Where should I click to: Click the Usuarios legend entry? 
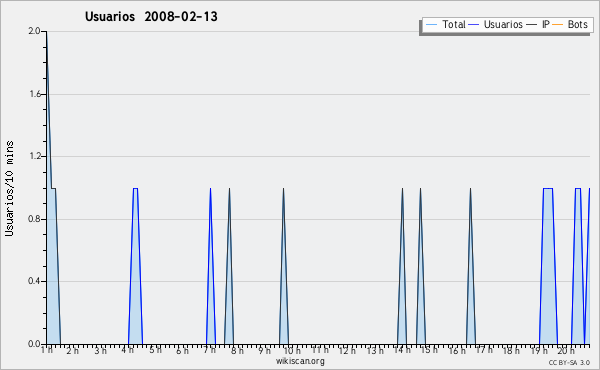pos(496,24)
